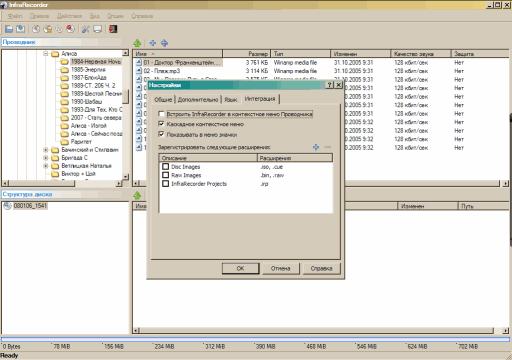This screenshot has height=360, width=512.
Task: Click the folder icon of Виктор + Цой
Action: click(x=55, y=174)
